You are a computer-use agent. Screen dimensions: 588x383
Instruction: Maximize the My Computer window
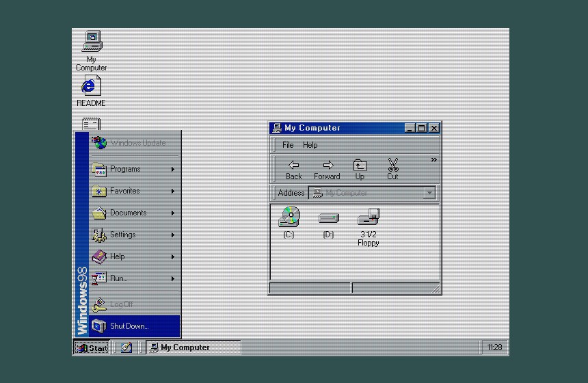[x=421, y=129]
